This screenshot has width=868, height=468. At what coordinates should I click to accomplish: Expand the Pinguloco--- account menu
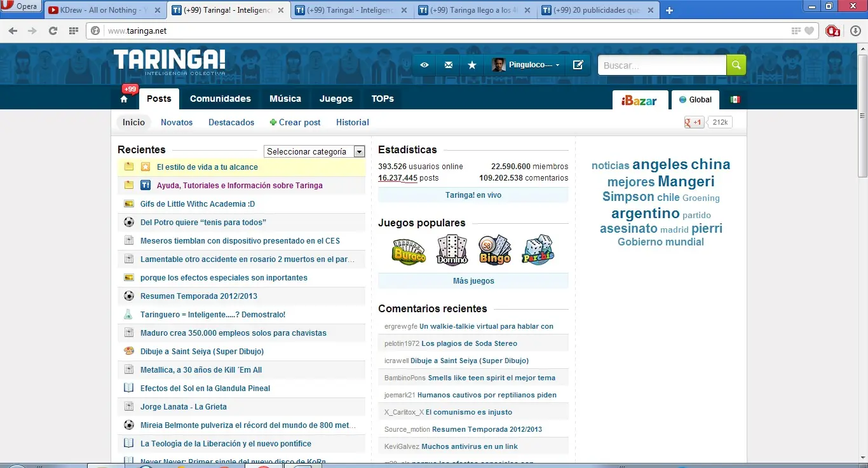[x=526, y=65]
